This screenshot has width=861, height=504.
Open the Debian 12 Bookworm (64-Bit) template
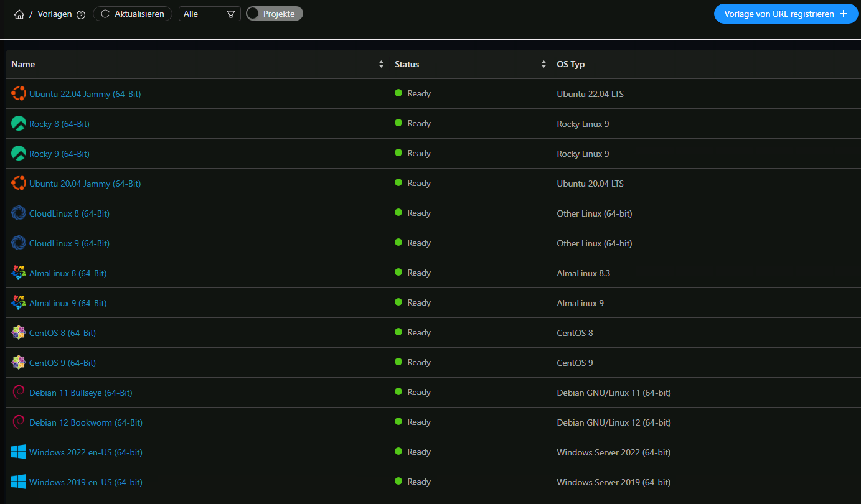tap(86, 422)
